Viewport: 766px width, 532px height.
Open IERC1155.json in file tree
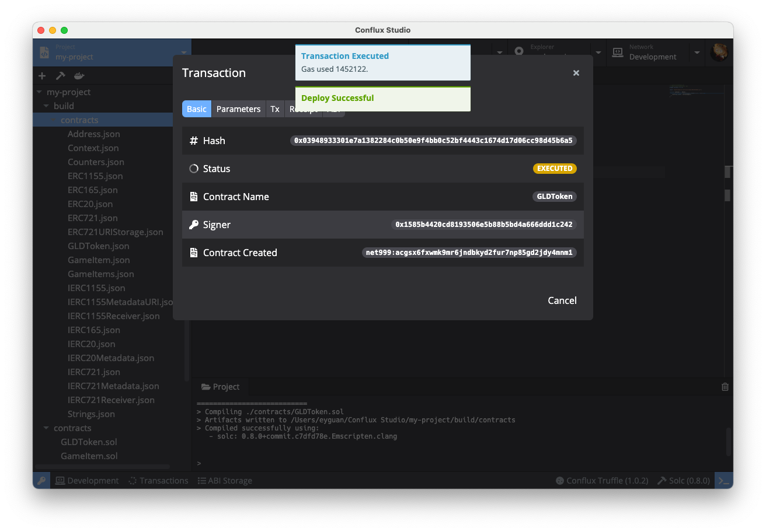pyautogui.click(x=96, y=288)
